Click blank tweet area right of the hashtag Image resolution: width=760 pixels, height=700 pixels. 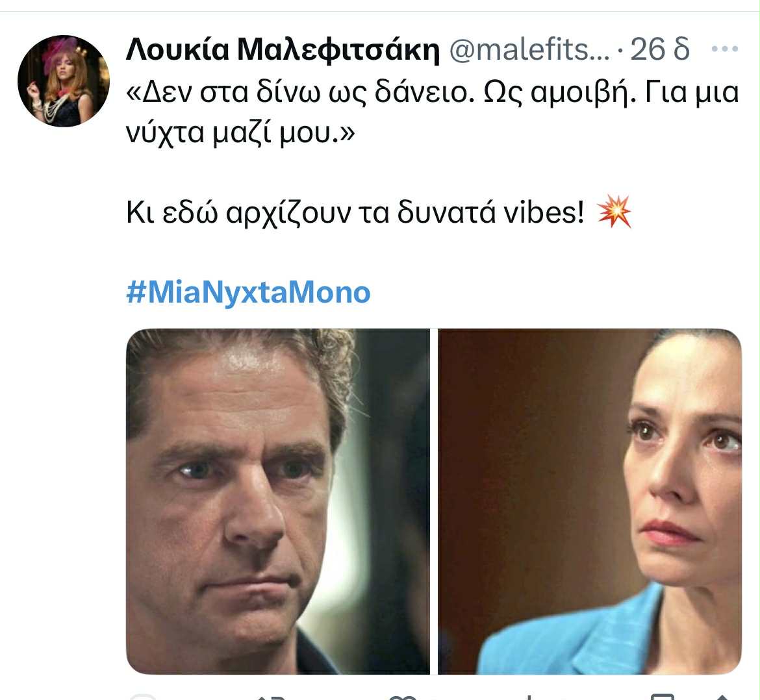[x=557, y=293]
